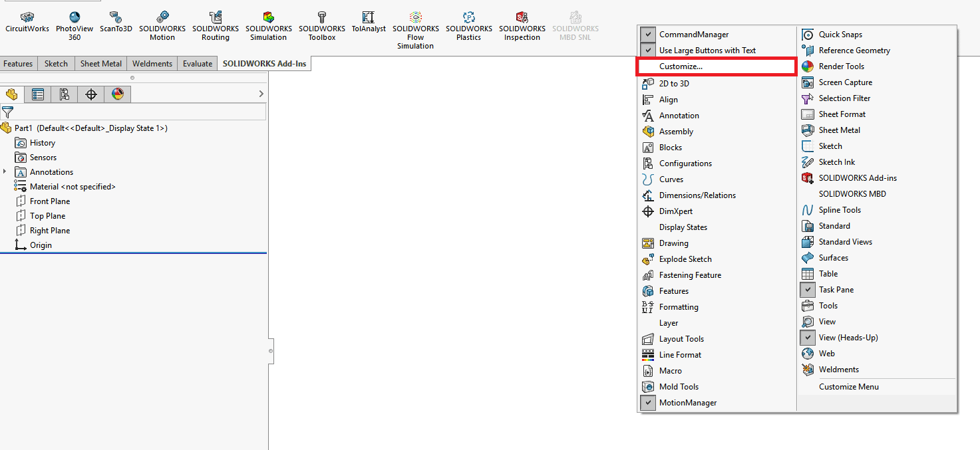Show the Standard Views toolbar
Image resolution: width=980 pixels, height=450 pixels.
point(877,242)
